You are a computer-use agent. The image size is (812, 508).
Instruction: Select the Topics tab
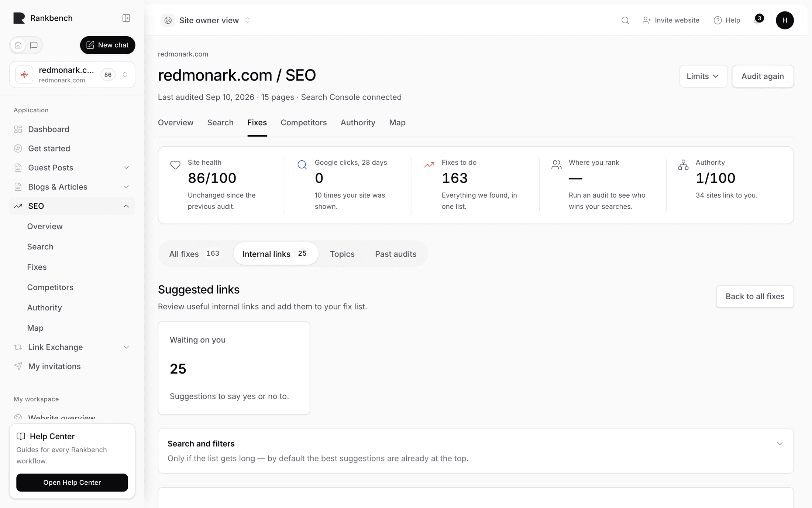coord(342,254)
